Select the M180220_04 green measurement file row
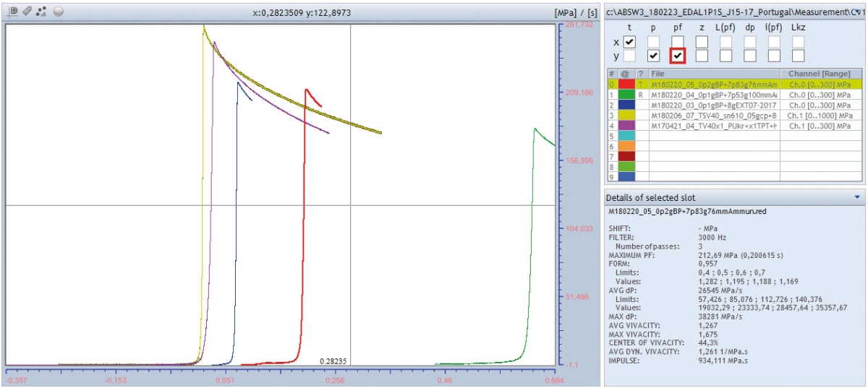868x388 pixels. [x=713, y=95]
